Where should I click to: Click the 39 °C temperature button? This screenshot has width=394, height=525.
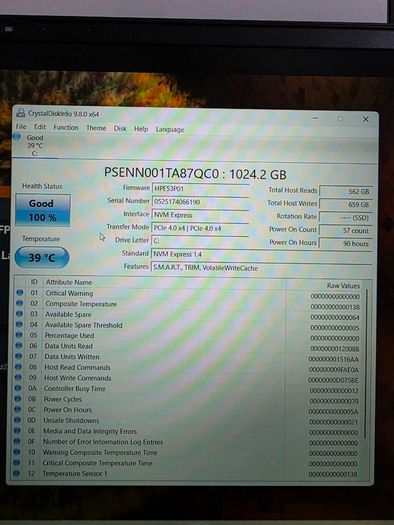42,257
